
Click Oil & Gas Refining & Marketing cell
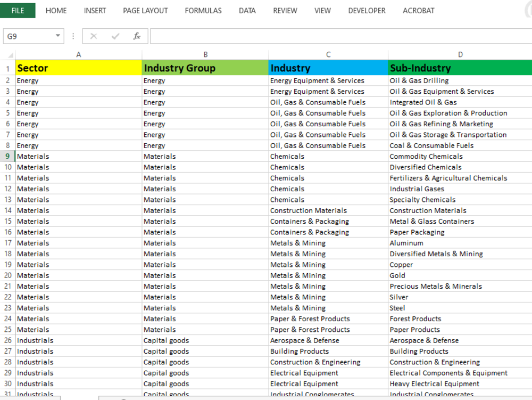click(x=460, y=124)
